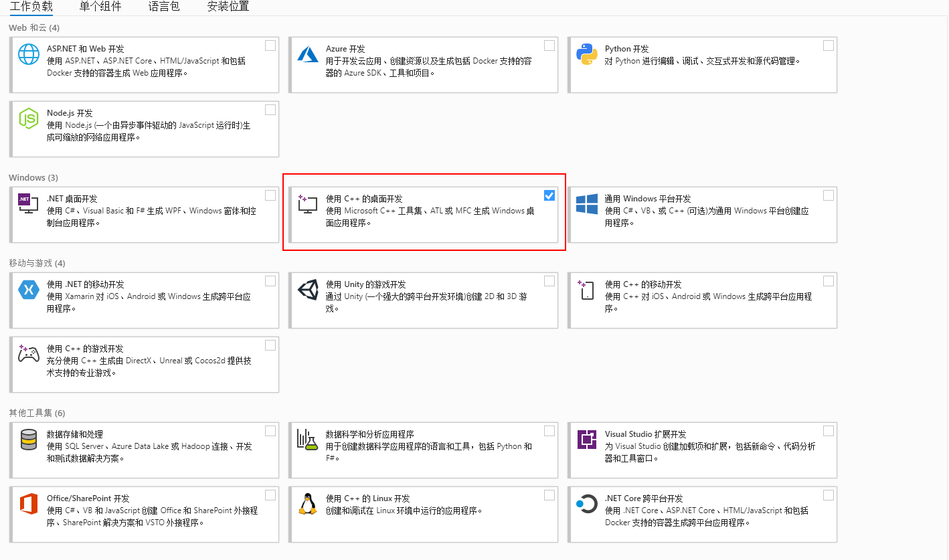Image resolution: width=949 pixels, height=560 pixels.
Task: Select the Node.js 开发 card title
Action: (x=70, y=113)
